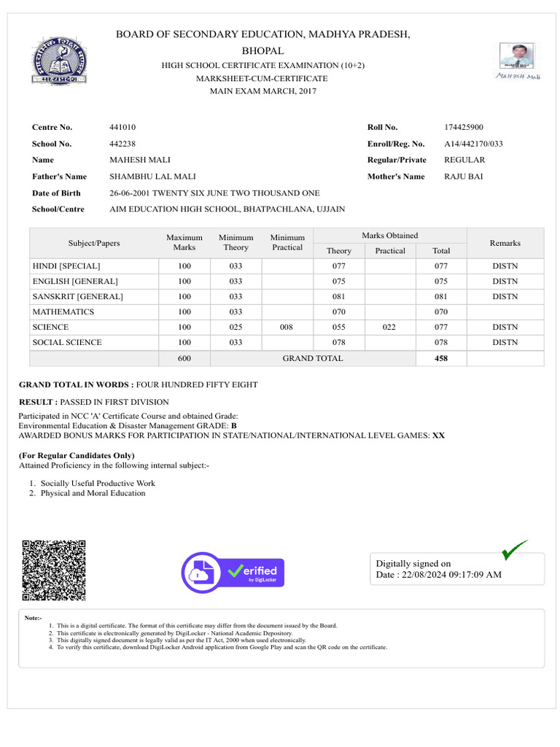Click the Minimum Practical column header
The width and height of the screenshot is (560, 747).
click(287, 243)
